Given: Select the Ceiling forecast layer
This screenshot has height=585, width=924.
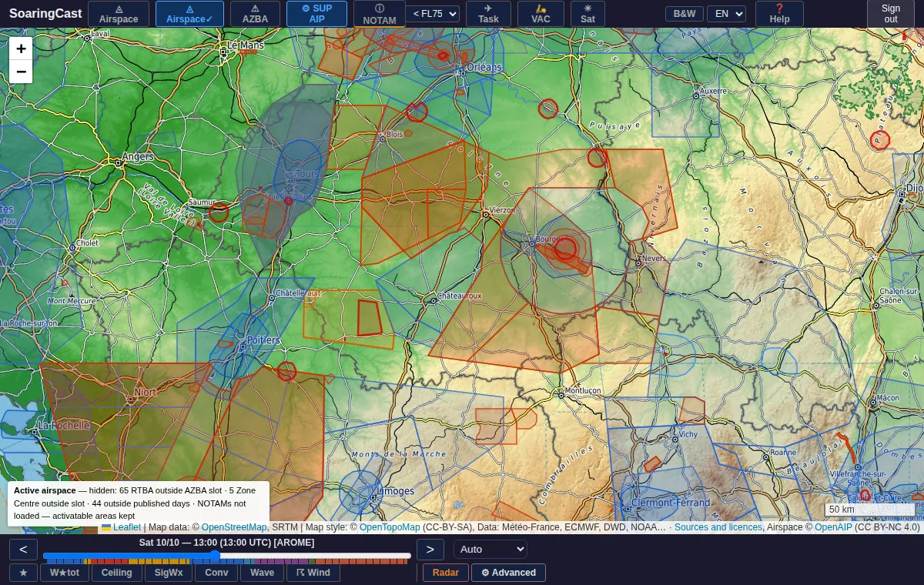Looking at the screenshot, I should (117, 573).
